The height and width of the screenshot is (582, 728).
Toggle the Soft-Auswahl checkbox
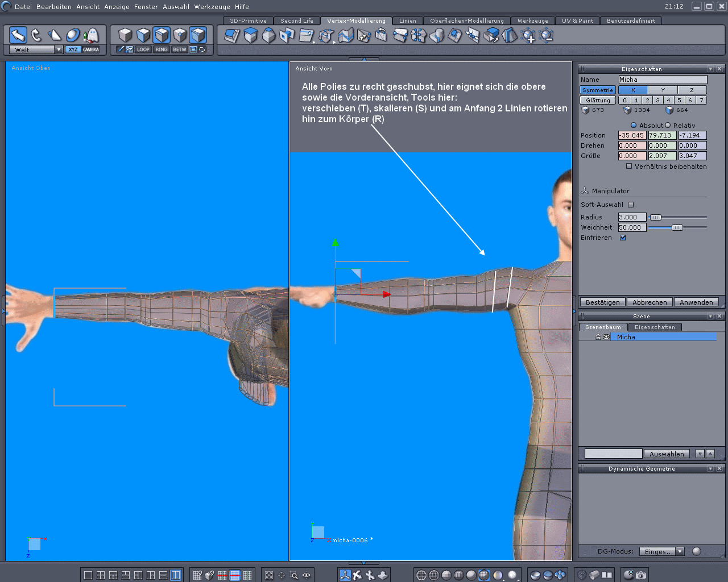(x=631, y=205)
